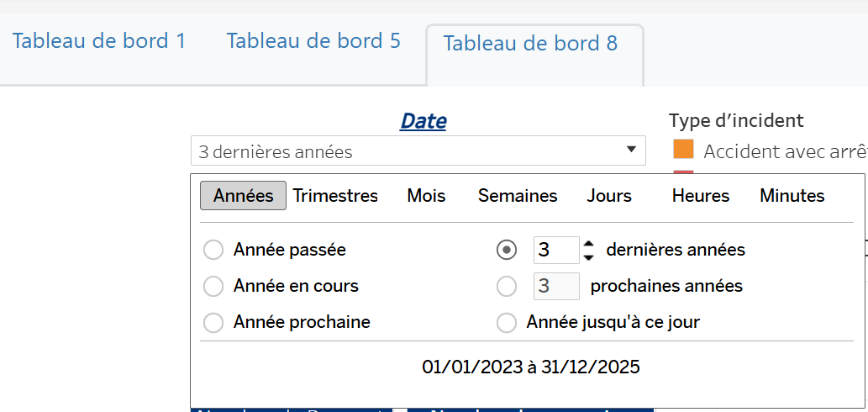Select the Jours period option
Screen dimensions: 868x412
[609, 196]
